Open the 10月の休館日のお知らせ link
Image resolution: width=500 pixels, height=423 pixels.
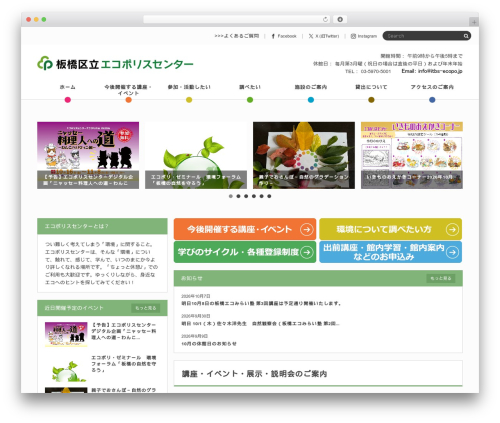(209, 344)
